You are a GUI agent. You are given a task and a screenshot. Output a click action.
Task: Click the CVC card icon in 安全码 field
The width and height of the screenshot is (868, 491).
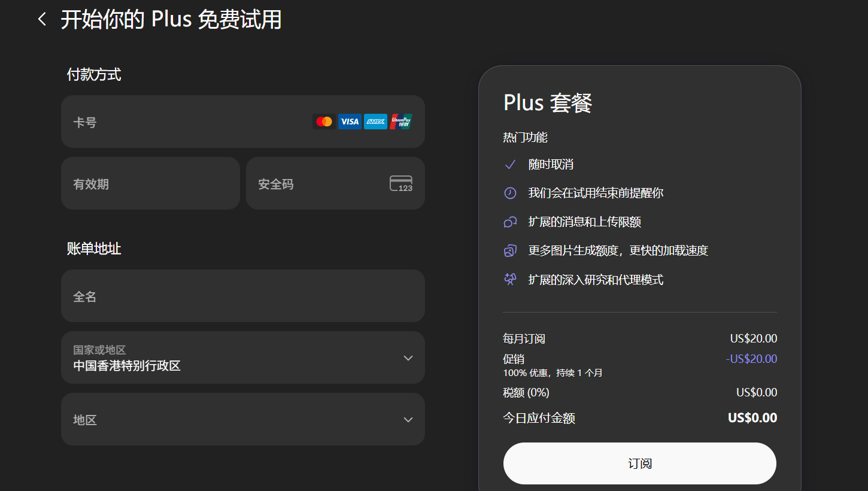tap(401, 183)
